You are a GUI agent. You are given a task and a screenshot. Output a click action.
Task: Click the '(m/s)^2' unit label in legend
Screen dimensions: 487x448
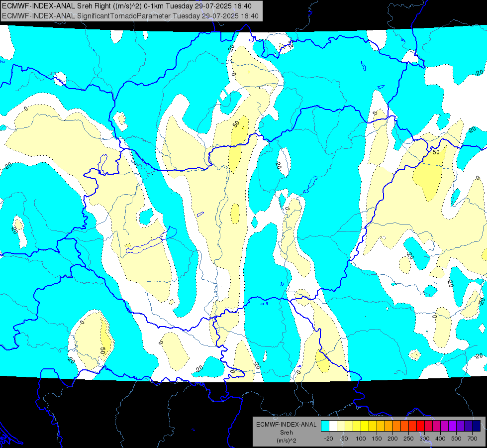coord(287,441)
